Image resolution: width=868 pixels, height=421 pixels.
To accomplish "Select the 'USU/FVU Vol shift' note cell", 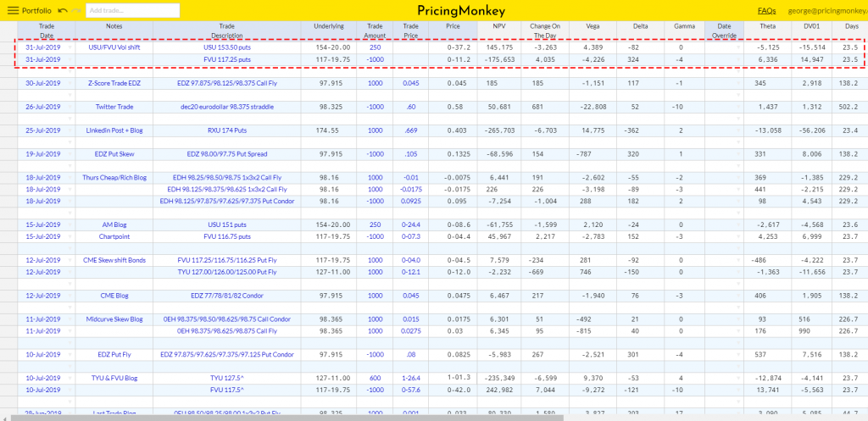I will [114, 47].
